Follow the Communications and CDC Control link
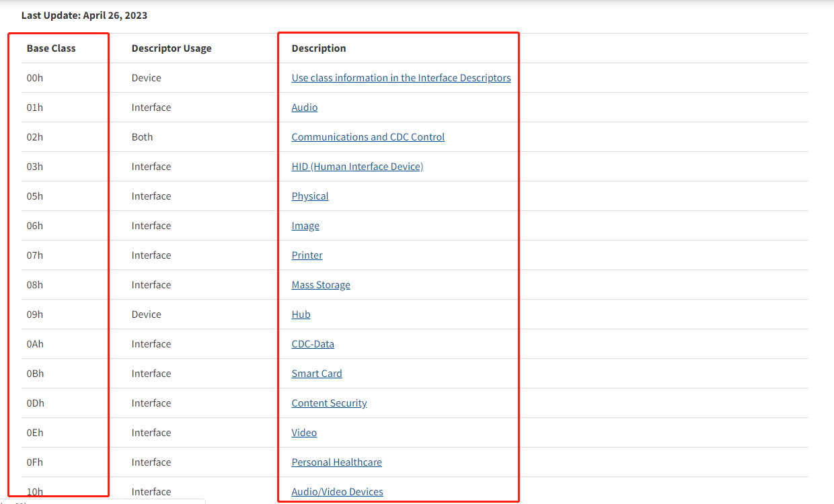834x504 pixels. (368, 137)
